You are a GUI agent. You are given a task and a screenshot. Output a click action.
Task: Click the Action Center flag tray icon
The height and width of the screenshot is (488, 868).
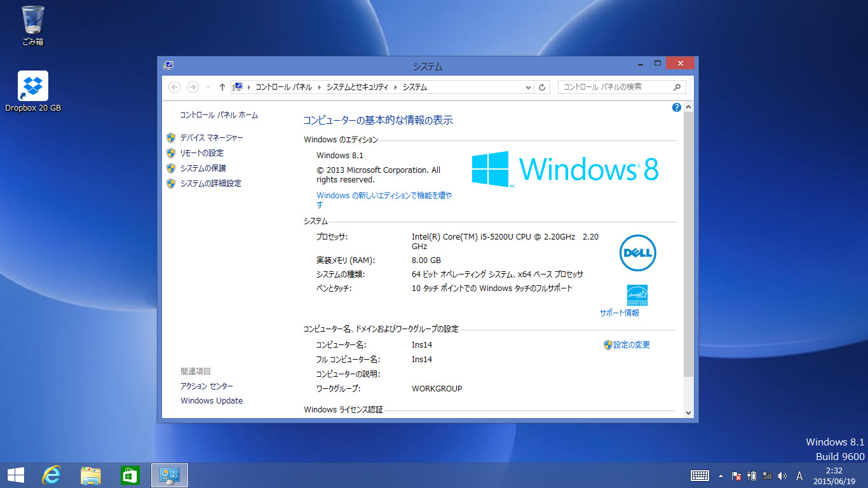(737, 475)
